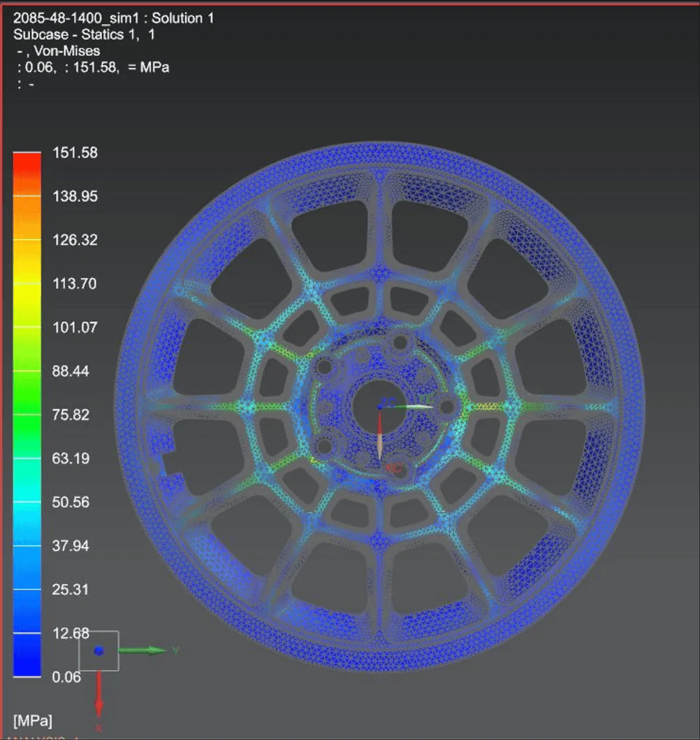Image resolution: width=700 pixels, height=740 pixels.
Task: Click the Y label beside the green triad arrow
Action: click(x=175, y=649)
